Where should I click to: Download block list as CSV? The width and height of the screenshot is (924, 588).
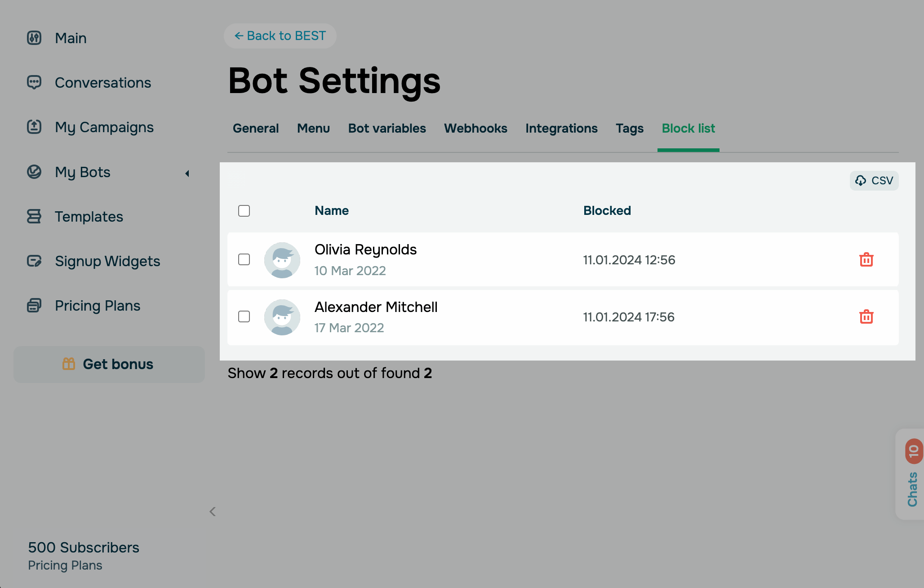pos(874,181)
